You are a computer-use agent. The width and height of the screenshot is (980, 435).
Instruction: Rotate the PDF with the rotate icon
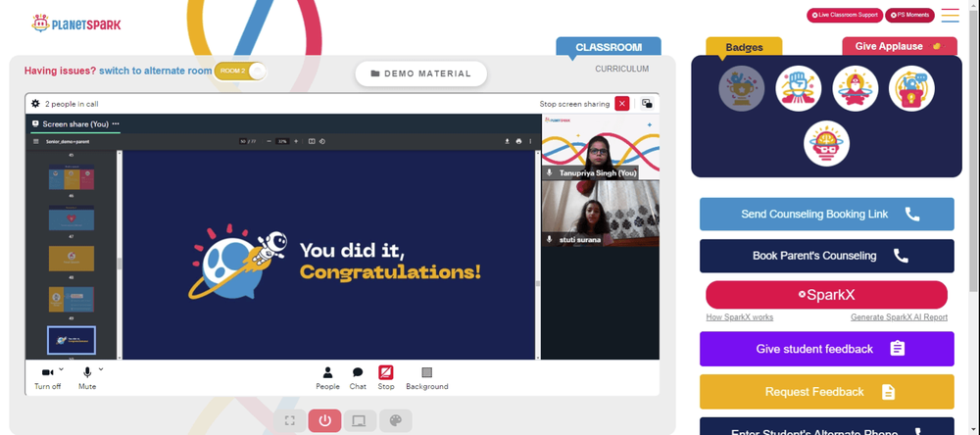coord(321,141)
